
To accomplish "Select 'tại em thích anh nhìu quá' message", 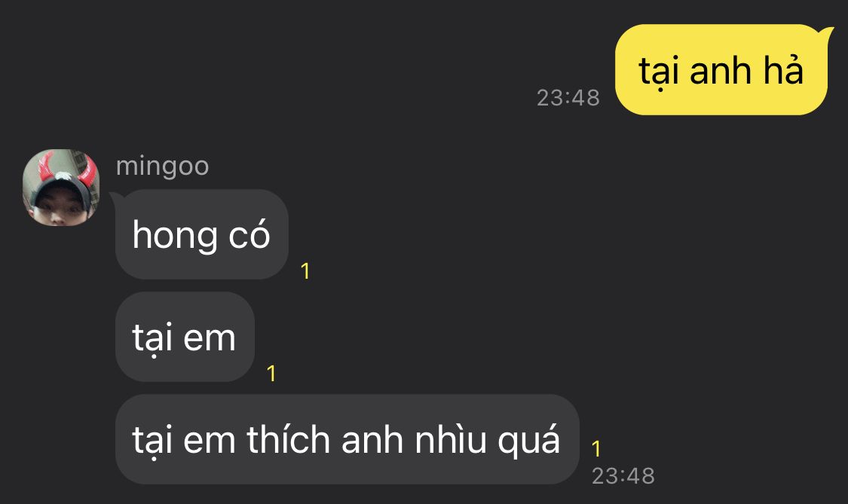I will click(347, 439).
